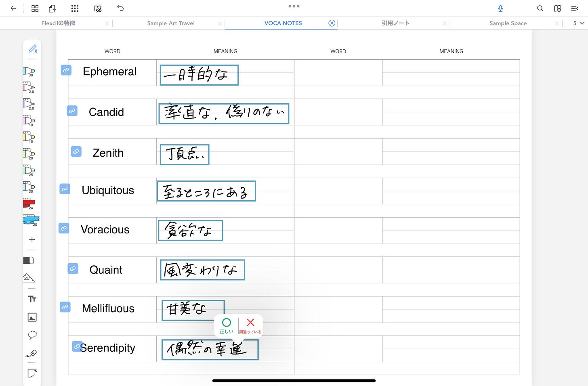Add a new pen with plus
Viewport: 588px width, 386px height.
[x=32, y=239]
